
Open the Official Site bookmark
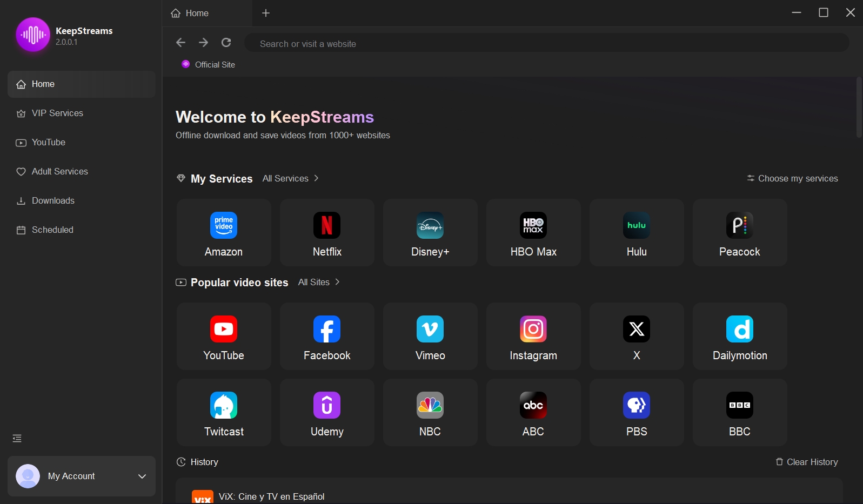209,64
